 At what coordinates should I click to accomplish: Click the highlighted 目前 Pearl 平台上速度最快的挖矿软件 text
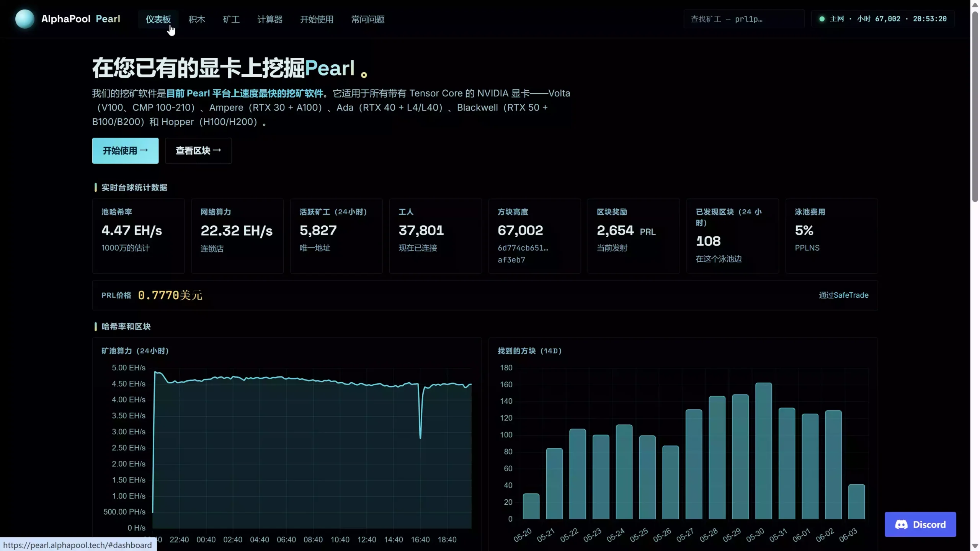tap(245, 93)
